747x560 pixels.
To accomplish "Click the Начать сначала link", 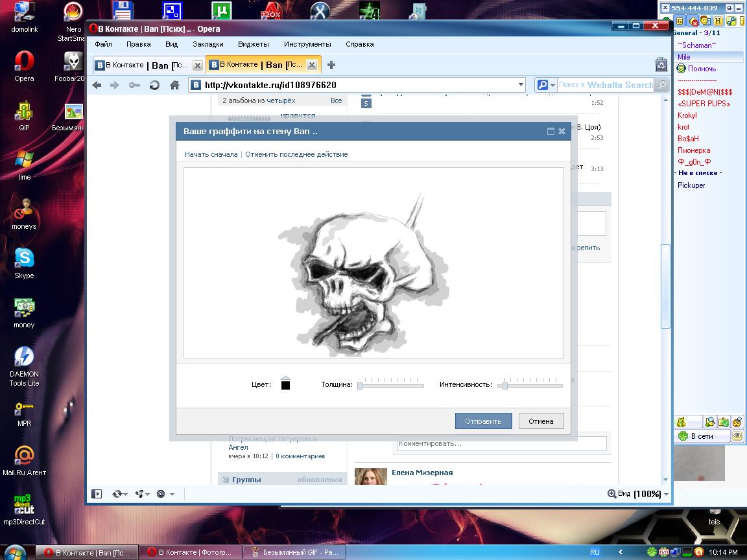I will pyautogui.click(x=211, y=154).
